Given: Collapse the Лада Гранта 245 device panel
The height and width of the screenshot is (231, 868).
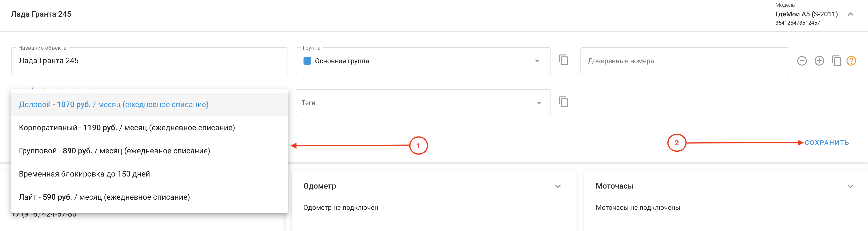Looking at the screenshot, I should coord(850,14).
